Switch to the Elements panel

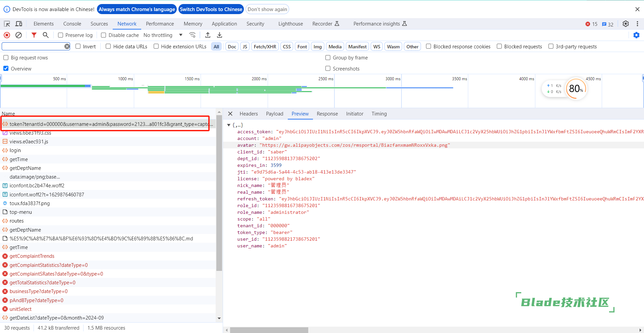pyautogui.click(x=44, y=24)
